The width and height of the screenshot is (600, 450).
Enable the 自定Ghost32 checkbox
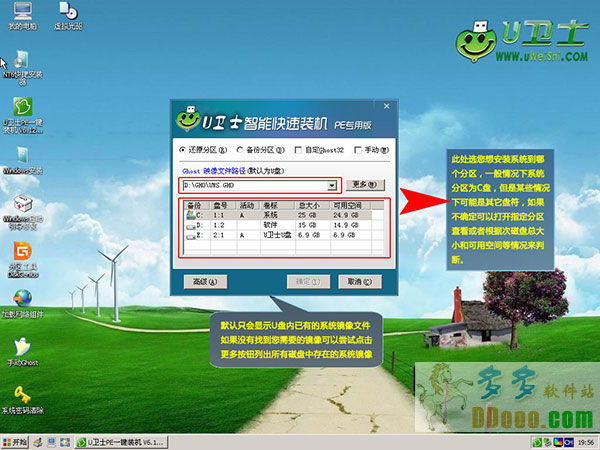coord(298,150)
